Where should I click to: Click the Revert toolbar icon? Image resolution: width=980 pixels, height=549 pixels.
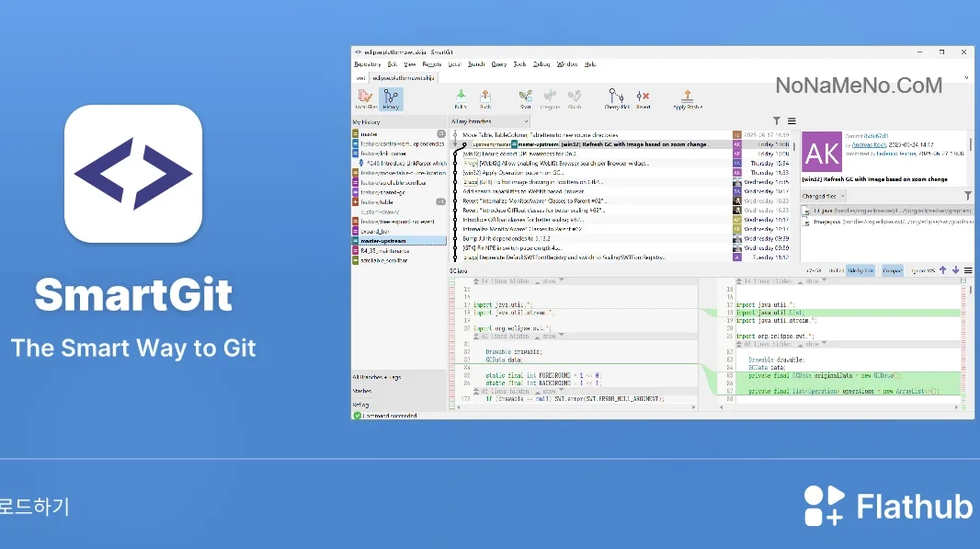coord(643,98)
